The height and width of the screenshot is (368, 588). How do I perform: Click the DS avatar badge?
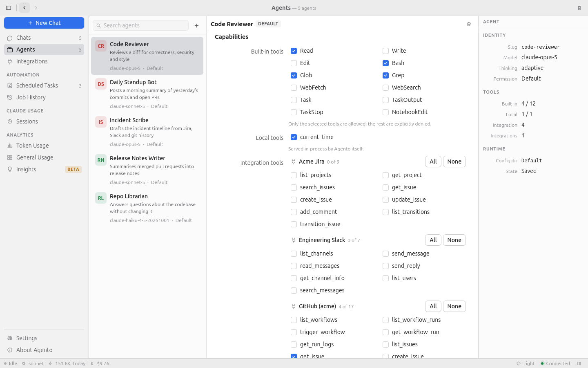[x=101, y=84]
